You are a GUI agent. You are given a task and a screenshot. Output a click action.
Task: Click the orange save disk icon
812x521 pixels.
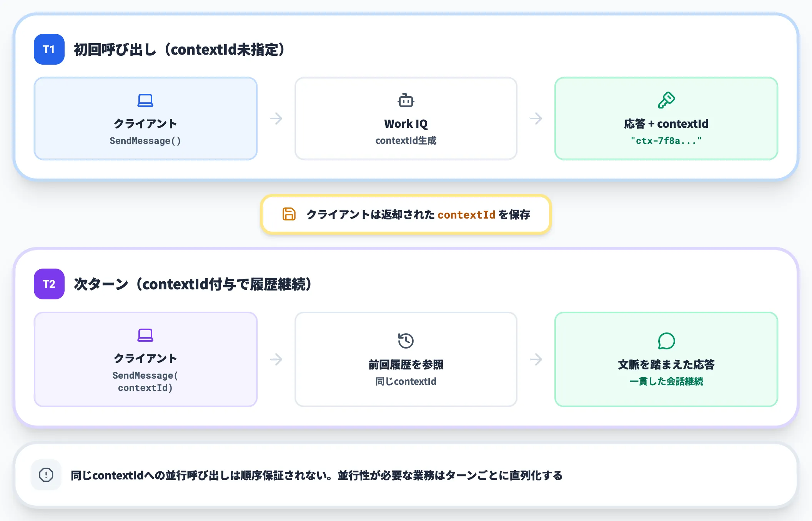289,214
